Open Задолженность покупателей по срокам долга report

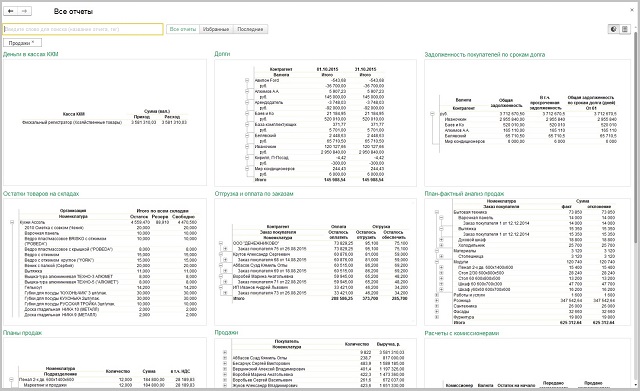484,54
